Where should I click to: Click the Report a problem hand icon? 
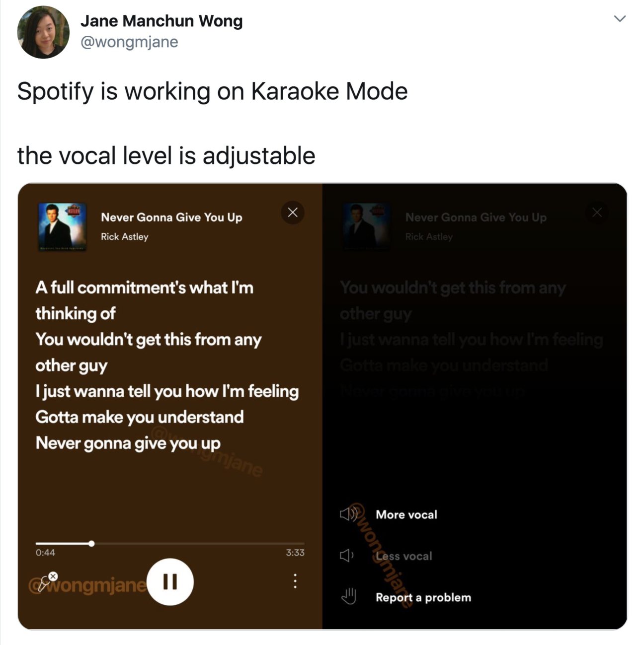[349, 596]
